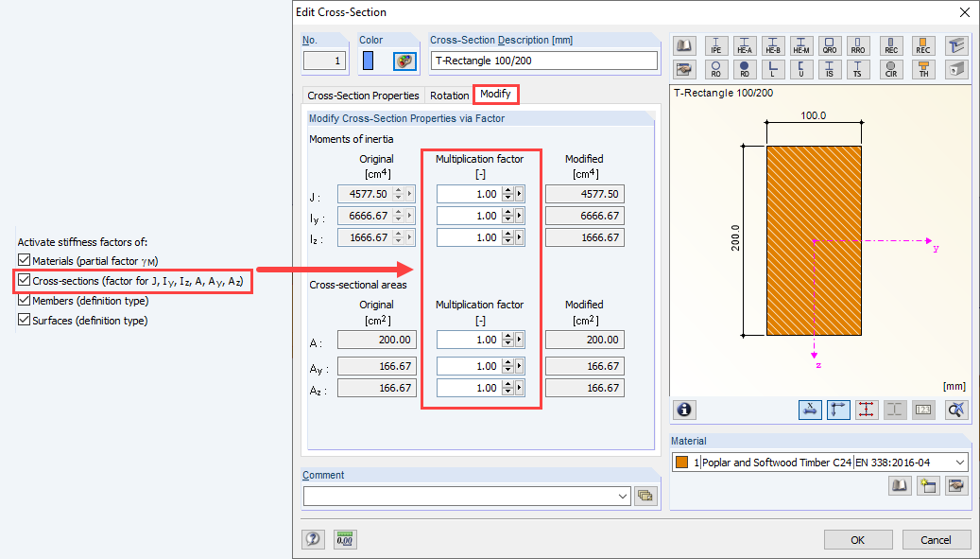Adjust the original Iz value spinner
Viewport: 980px width, 559px height.
click(398, 237)
